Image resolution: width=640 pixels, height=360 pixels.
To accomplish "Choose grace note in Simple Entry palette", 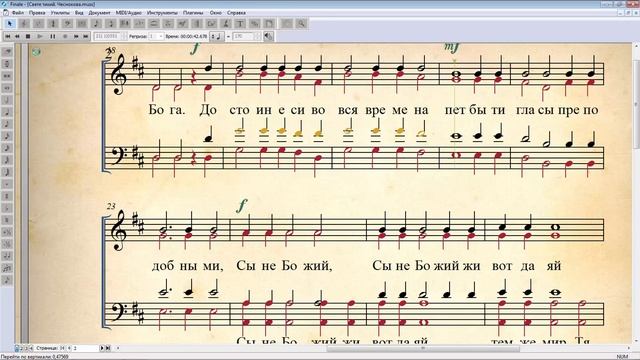I will click(x=7, y=280).
